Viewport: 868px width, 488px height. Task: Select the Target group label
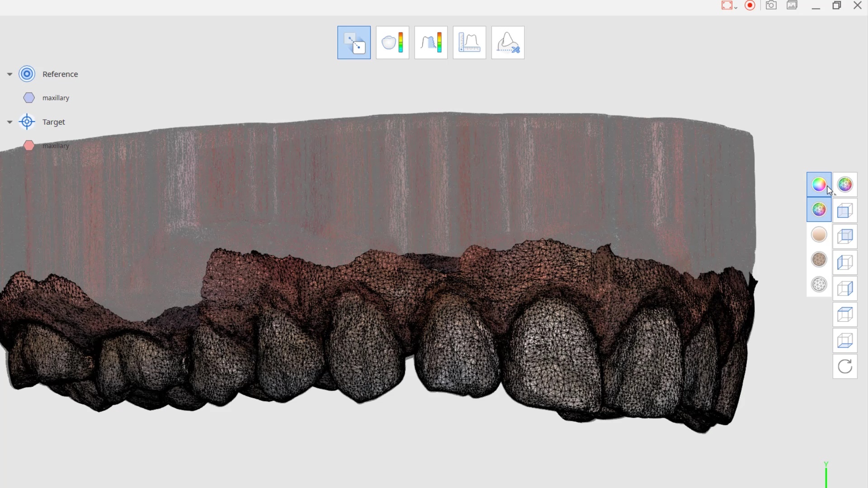(x=54, y=122)
